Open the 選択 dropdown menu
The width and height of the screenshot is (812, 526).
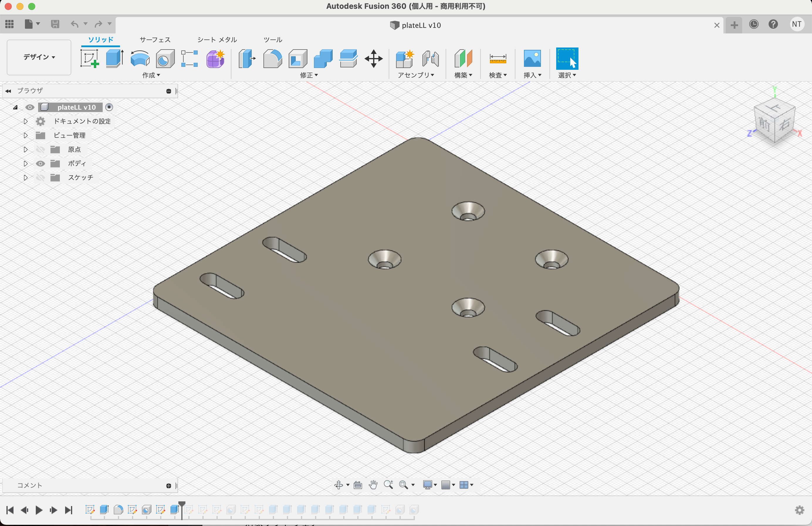point(567,75)
